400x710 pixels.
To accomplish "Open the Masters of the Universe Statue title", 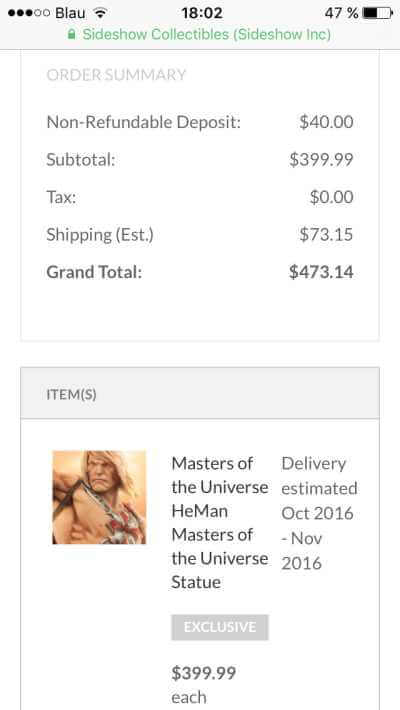I will tap(220, 523).
